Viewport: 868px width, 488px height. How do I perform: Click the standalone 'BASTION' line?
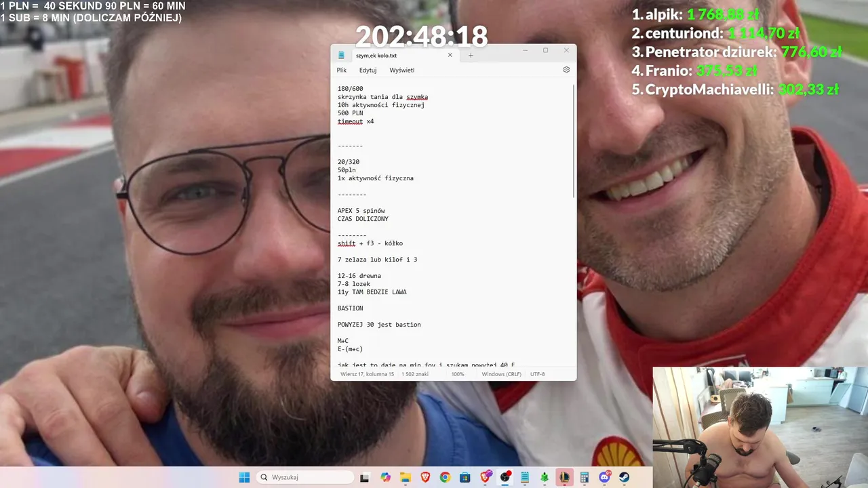tap(350, 308)
